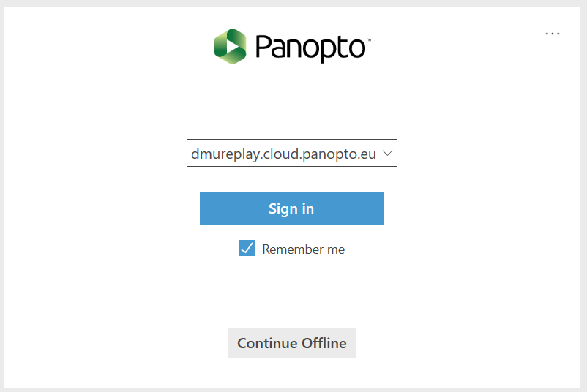Click the checkmark inside Remember me box

click(x=247, y=248)
